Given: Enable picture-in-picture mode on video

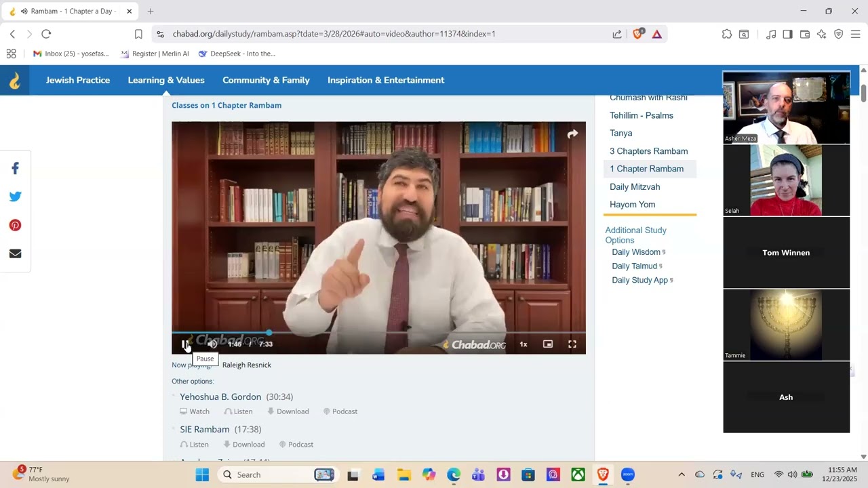Looking at the screenshot, I should [548, 344].
